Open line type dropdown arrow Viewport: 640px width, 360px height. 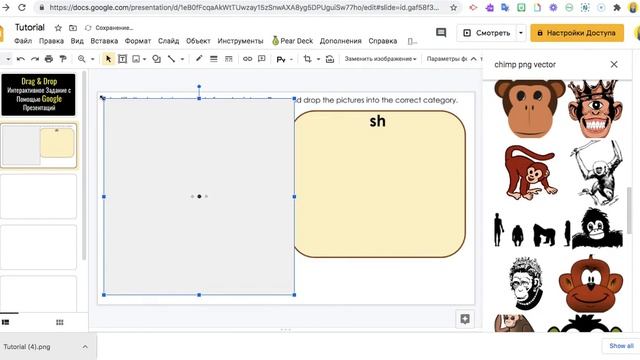point(182,59)
